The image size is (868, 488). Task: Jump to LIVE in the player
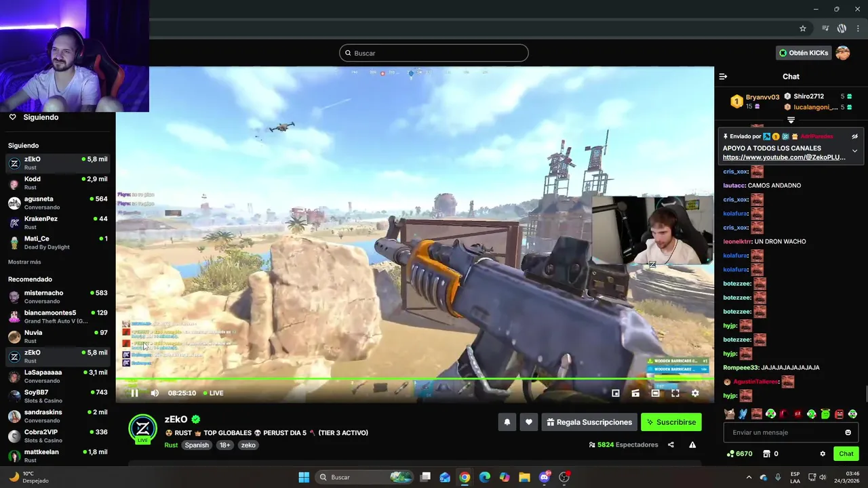214,393
